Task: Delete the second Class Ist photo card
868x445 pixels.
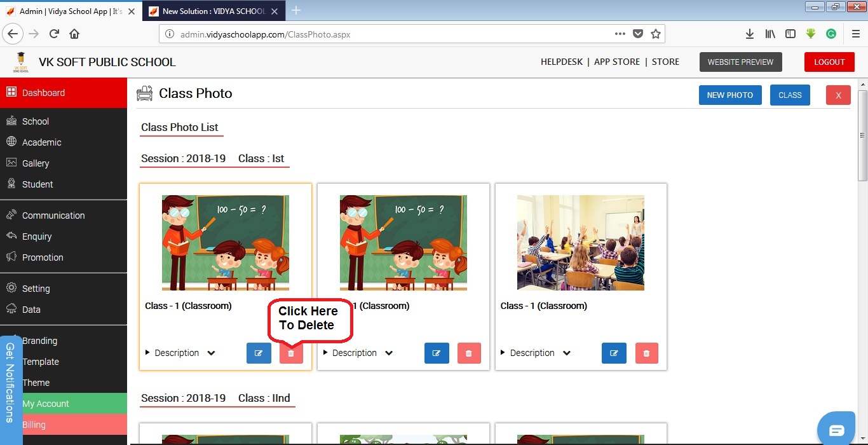Action: tap(469, 353)
